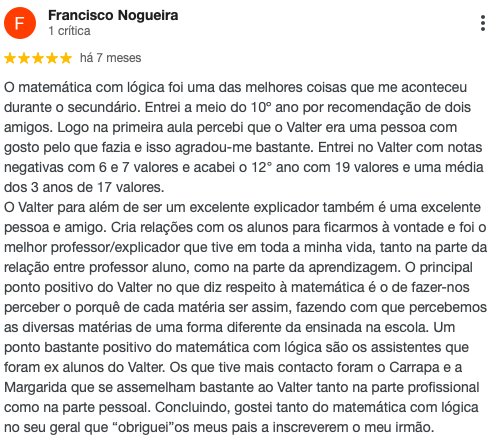Click the quoted word "obriguei" in the last line
493x439 pixels.
[144, 427]
